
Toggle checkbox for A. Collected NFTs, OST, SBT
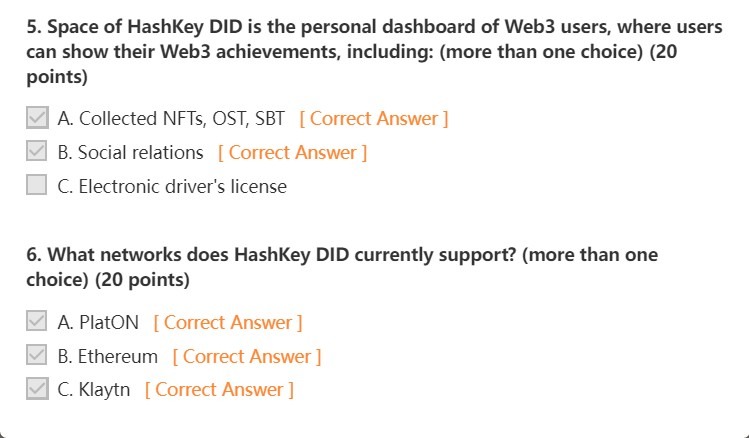click(x=37, y=119)
